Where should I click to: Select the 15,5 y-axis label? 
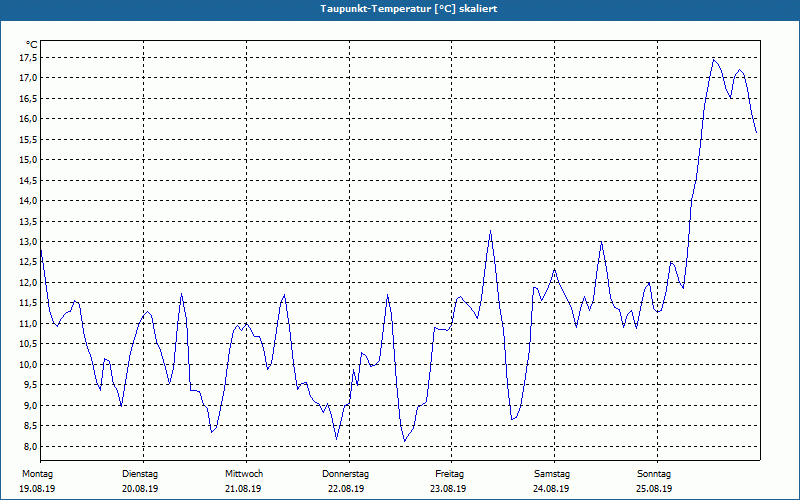click(x=29, y=139)
